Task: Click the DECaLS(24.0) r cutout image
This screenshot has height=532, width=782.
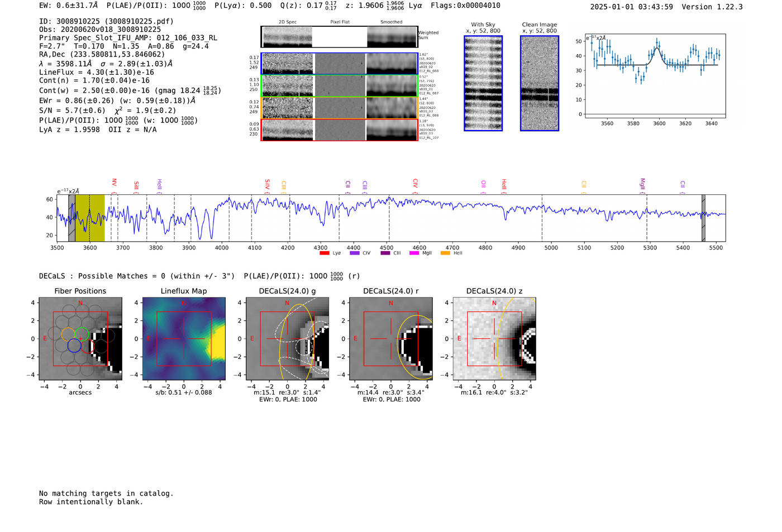Action: point(391,339)
